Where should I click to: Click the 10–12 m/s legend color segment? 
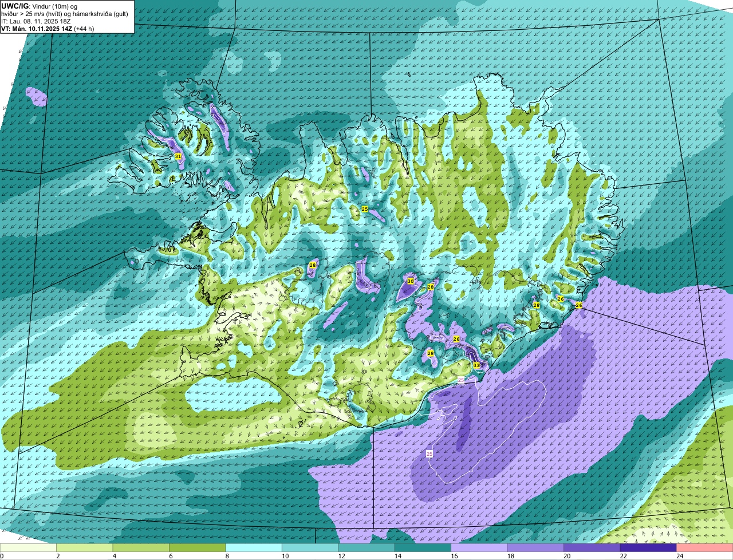coord(310,548)
